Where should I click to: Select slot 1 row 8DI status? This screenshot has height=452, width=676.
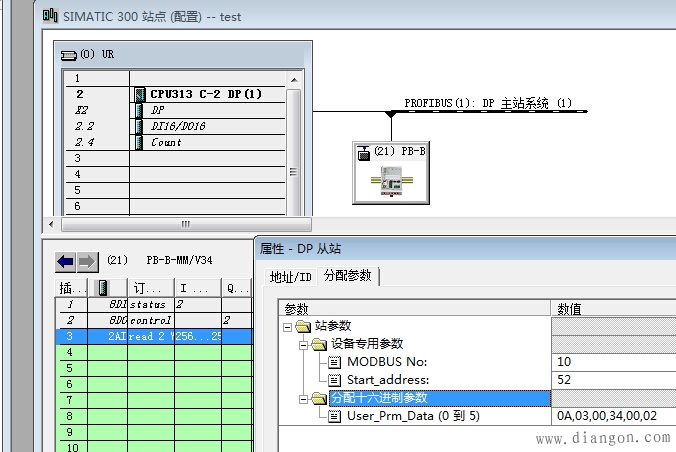coord(154,305)
